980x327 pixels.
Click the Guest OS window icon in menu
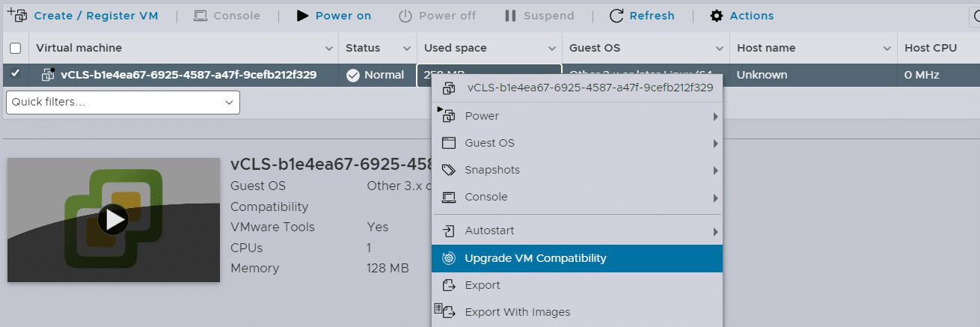click(x=449, y=143)
